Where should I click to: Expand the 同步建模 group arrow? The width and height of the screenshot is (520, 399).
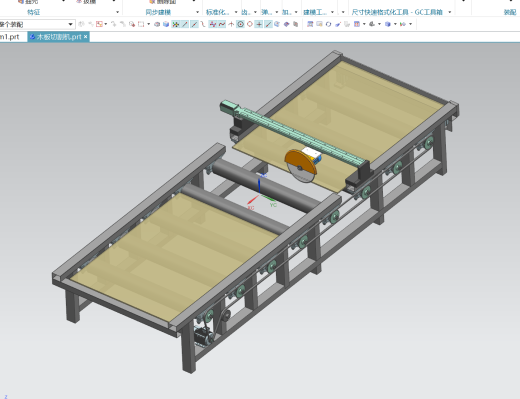pyautogui.click(x=197, y=12)
